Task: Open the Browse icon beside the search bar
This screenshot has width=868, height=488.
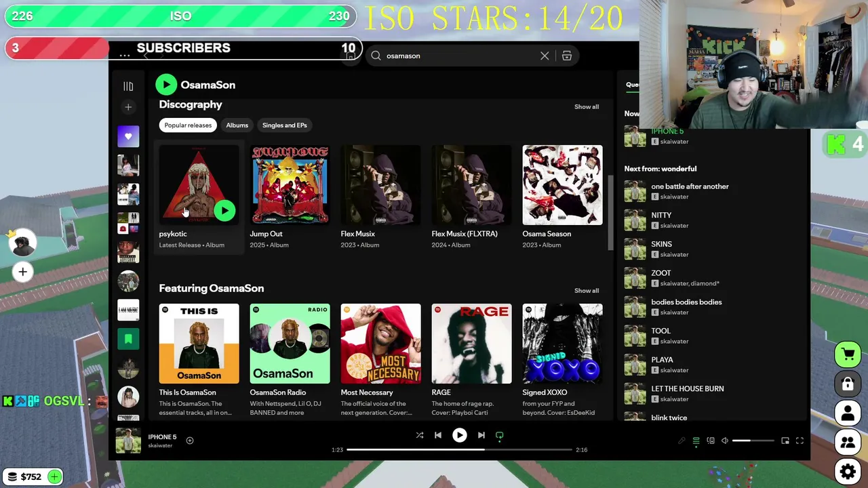Action: pyautogui.click(x=567, y=56)
